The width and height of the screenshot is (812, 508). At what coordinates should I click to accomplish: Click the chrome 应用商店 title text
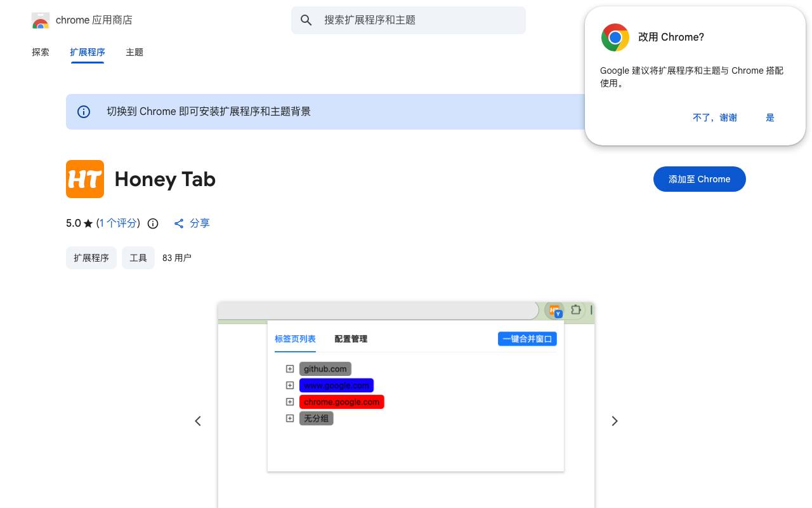94,20
